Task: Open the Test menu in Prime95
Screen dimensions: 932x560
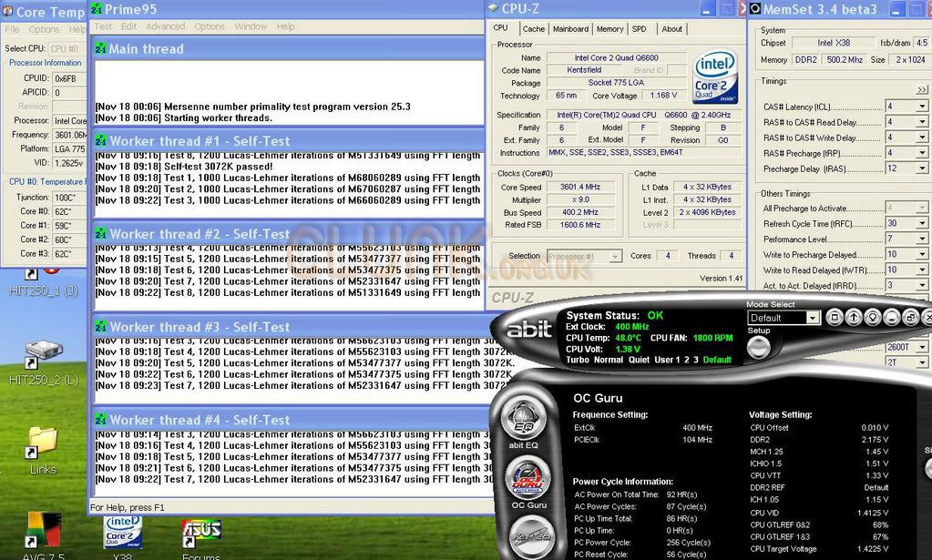Action: 103,26
